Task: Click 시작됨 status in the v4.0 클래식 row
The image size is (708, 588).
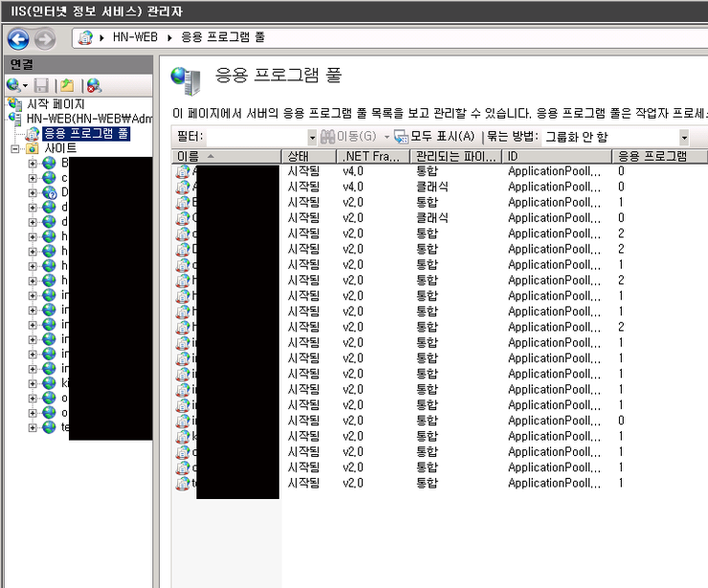Action: click(303, 186)
